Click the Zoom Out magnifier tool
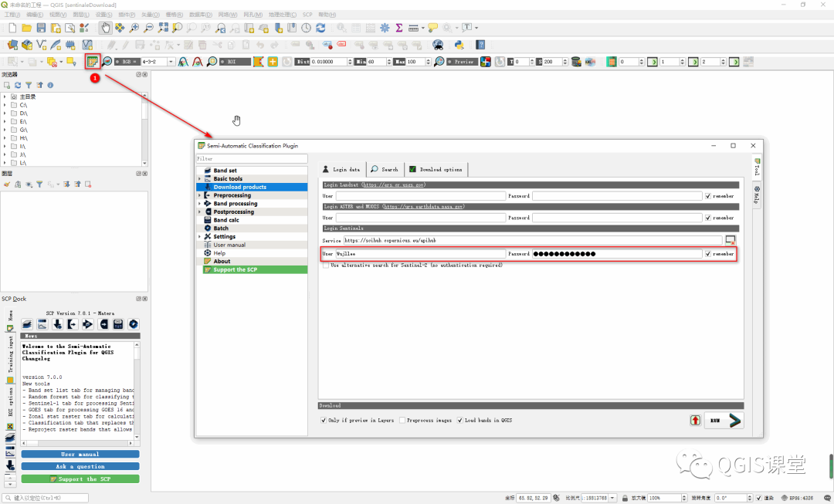Screen dimensions: 834x504 click(148, 28)
